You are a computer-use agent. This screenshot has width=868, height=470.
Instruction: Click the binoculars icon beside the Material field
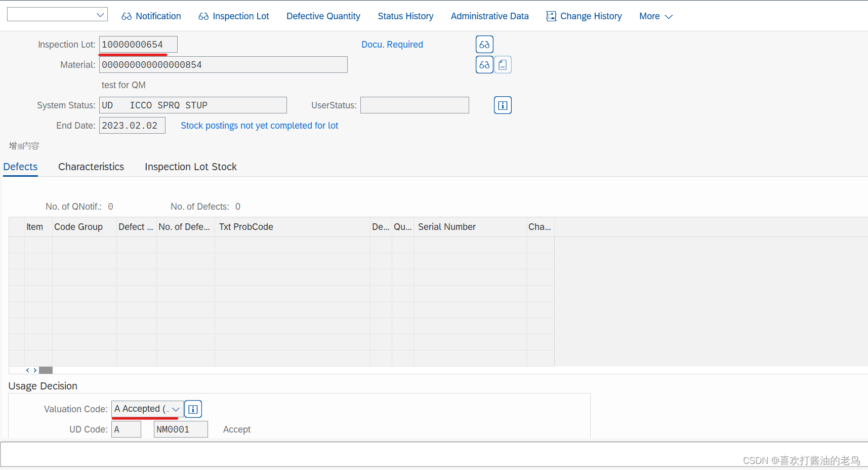click(x=484, y=64)
